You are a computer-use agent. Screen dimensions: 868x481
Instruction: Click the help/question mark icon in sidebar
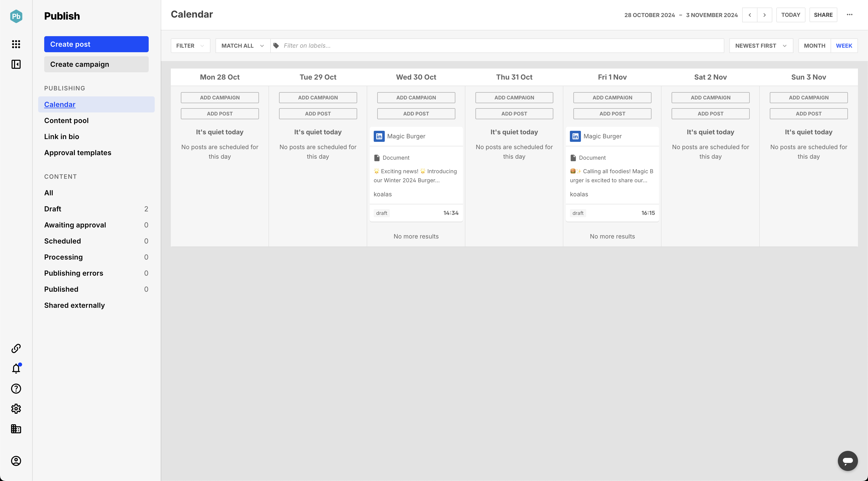click(16, 389)
